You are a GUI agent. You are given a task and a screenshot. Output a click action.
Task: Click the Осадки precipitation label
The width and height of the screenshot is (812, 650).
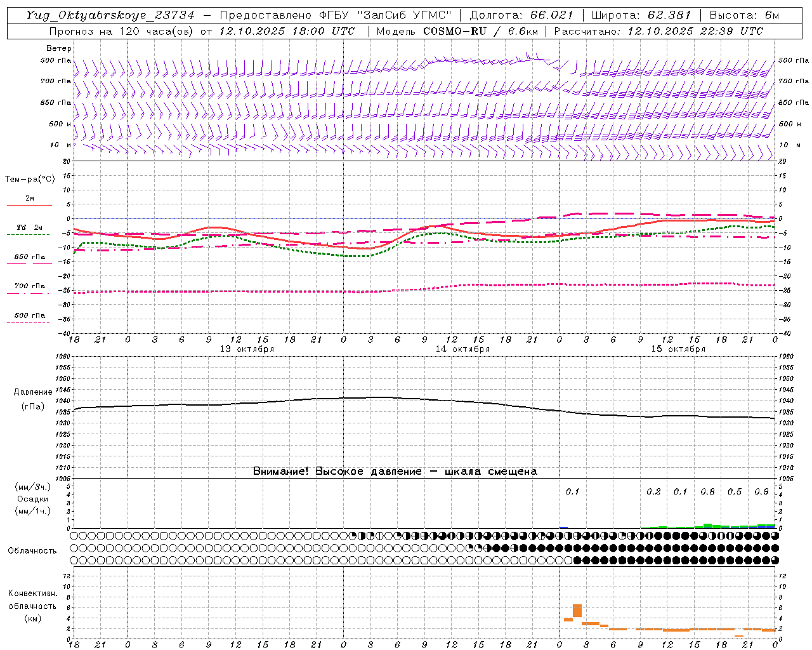[x=33, y=499]
